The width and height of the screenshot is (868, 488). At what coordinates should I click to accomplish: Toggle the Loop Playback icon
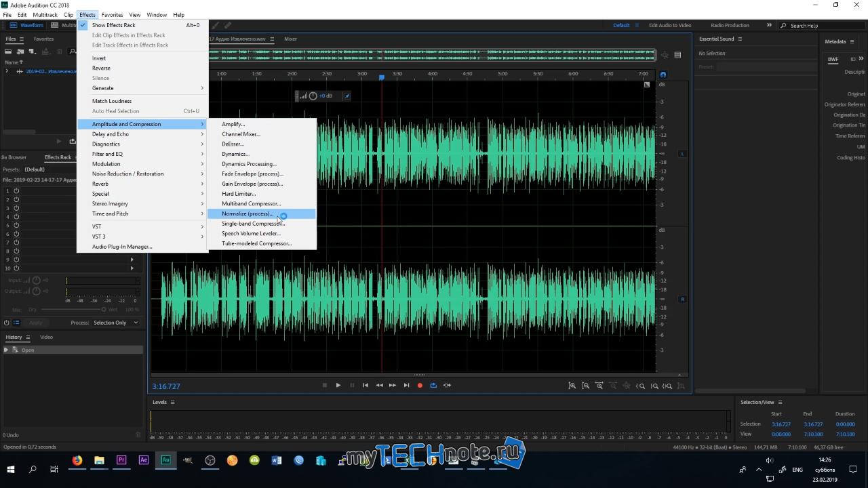[x=433, y=385]
